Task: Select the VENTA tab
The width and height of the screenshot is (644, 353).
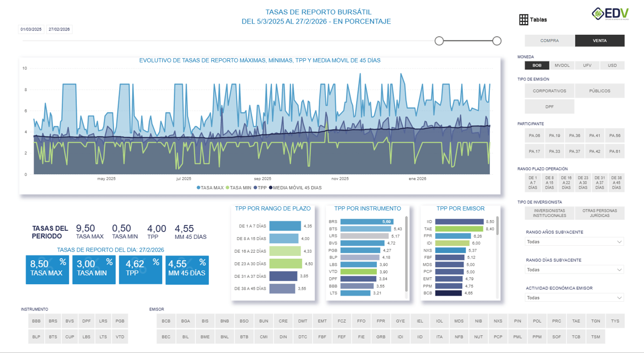Action: click(x=600, y=40)
